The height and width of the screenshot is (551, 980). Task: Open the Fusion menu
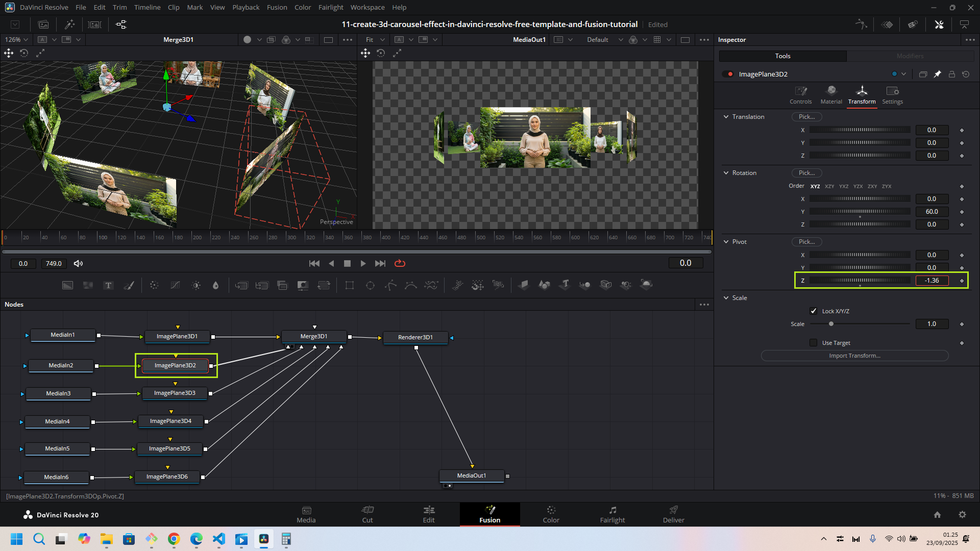pyautogui.click(x=277, y=7)
